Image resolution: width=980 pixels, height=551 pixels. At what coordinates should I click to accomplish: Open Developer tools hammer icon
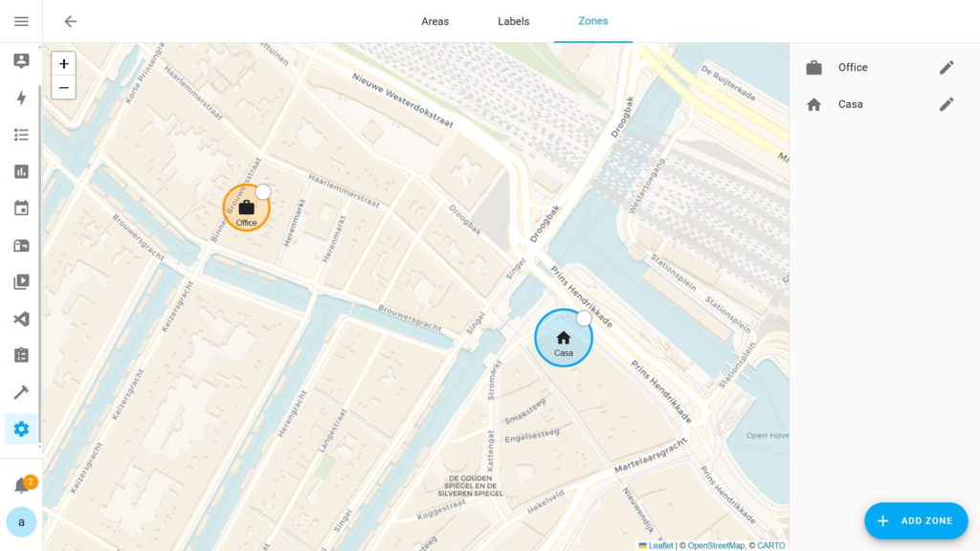click(21, 392)
